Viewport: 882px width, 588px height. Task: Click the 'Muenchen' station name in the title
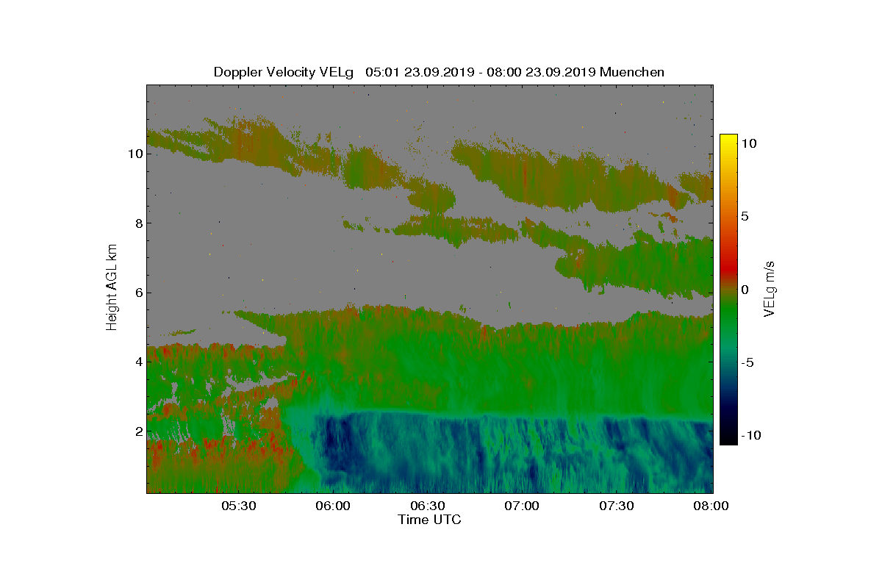(632, 72)
